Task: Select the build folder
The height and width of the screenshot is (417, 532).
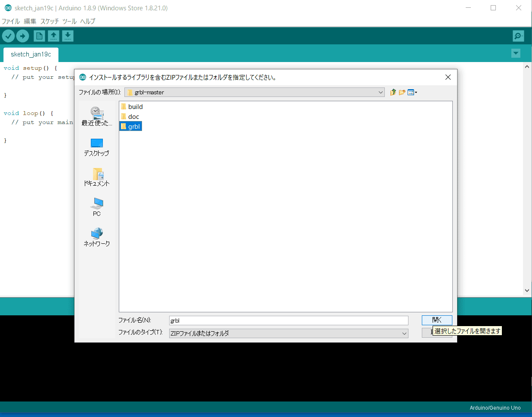Action: point(132,106)
